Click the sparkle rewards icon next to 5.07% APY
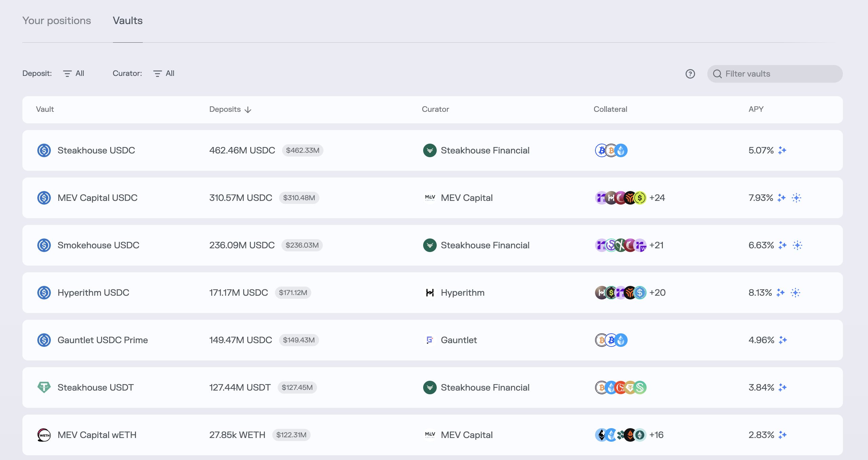The image size is (868, 460). (x=782, y=150)
